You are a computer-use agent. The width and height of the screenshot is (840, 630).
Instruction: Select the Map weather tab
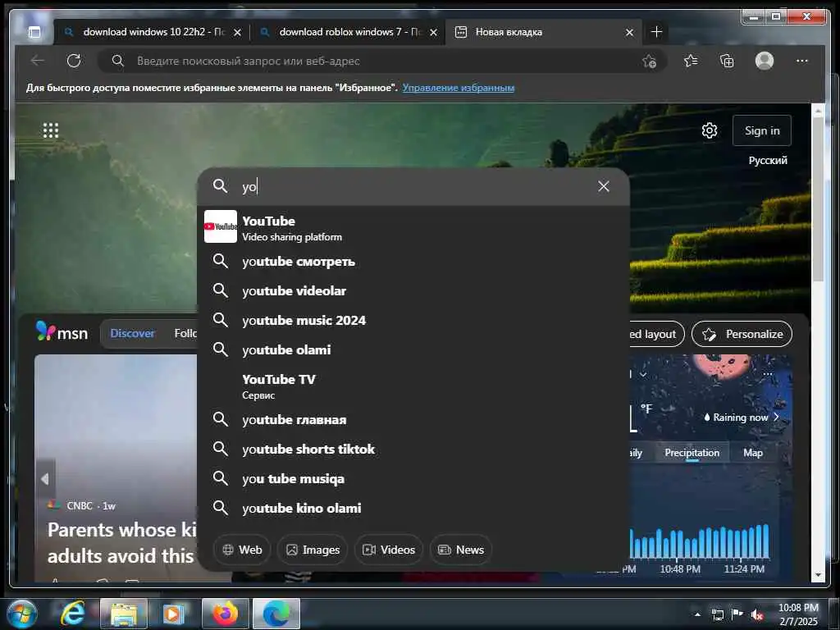pyautogui.click(x=753, y=453)
